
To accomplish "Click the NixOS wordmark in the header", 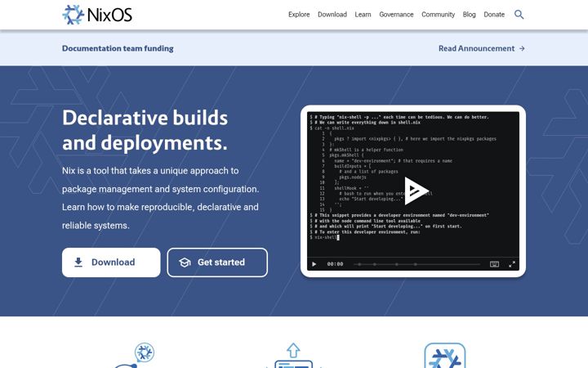I will [x=109, y=15].
